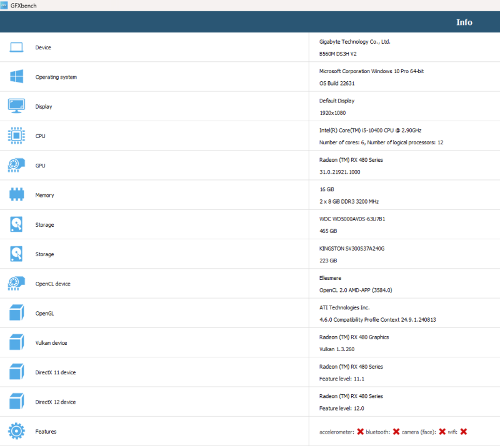Click the cube icon beside Vulkan device
The width and height of the screenshot is (500, 448).
point(17,342)
